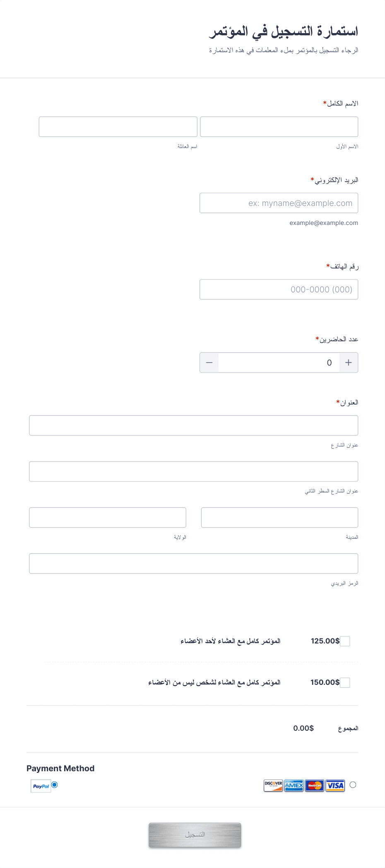Click the PayPal logo icon
The height and width of the screenshot is (868, 385).
tap(41, 786)
